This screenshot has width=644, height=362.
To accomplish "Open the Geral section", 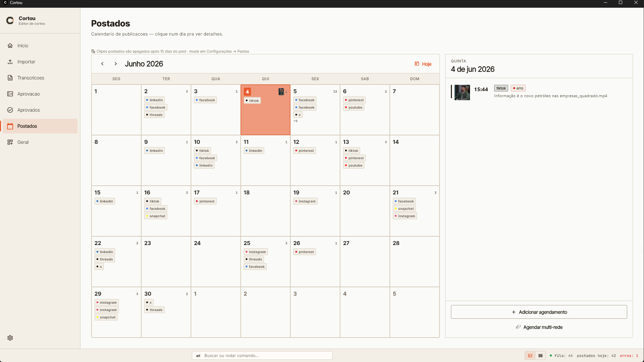I will click(x=40, y=142).
